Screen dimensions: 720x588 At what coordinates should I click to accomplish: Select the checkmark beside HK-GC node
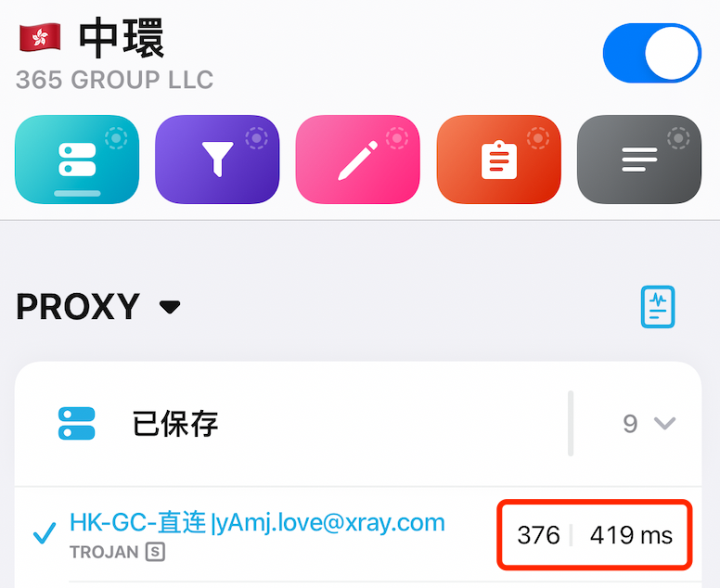45,533
